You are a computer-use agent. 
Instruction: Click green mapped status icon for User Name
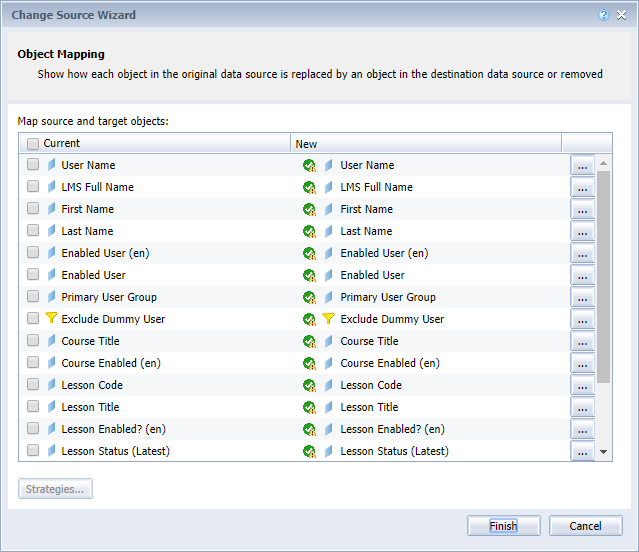[309, 165]
